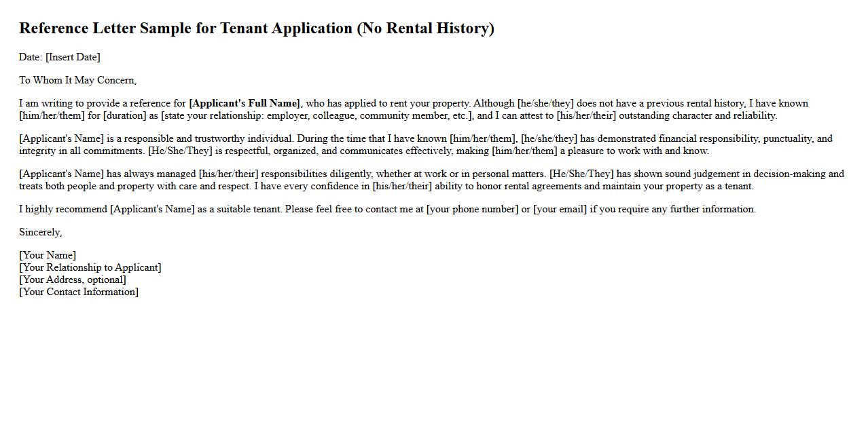Click the [Your Contact Information] line
The height and width of the screenshot is (441, 868).
[x=79, y=292]
